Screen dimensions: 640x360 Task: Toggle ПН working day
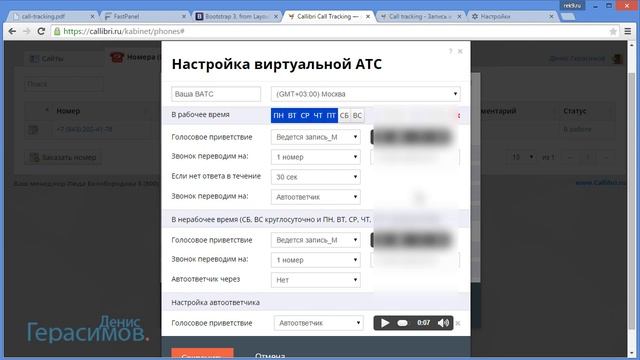coord(278,116)
